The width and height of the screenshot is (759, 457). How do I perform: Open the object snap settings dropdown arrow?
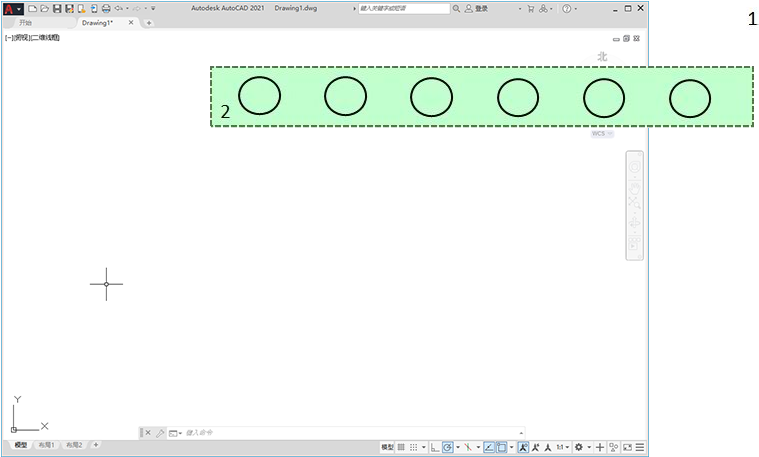[x=512, y=447]
